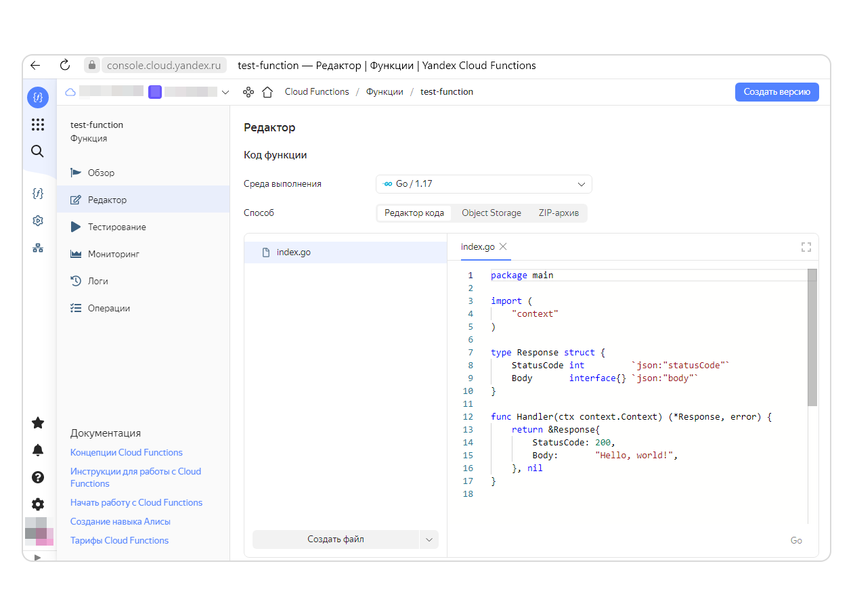Open the triggers gear-play sidebar icon
This screenshot has height=616, width=853.
tap(38, 221)
